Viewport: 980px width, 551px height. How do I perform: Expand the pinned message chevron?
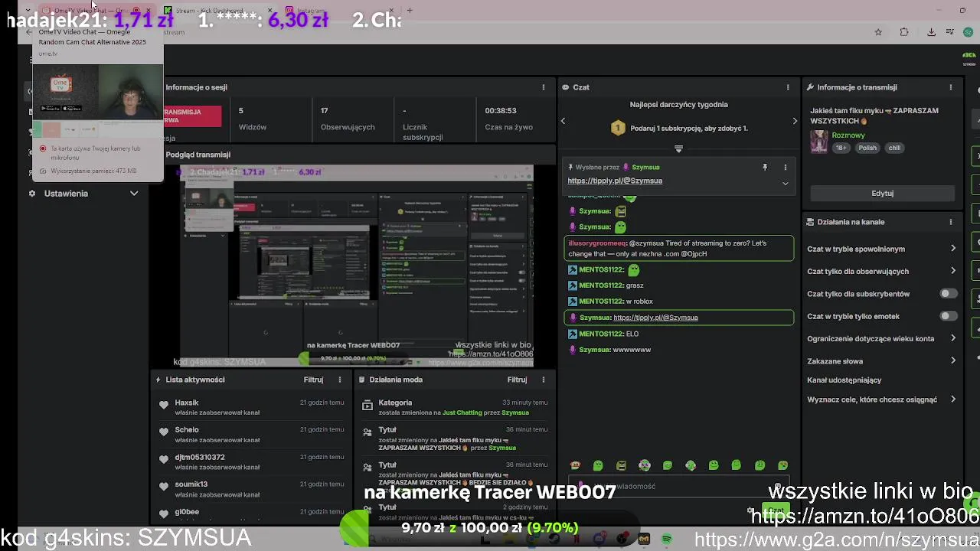coord(785,184)
